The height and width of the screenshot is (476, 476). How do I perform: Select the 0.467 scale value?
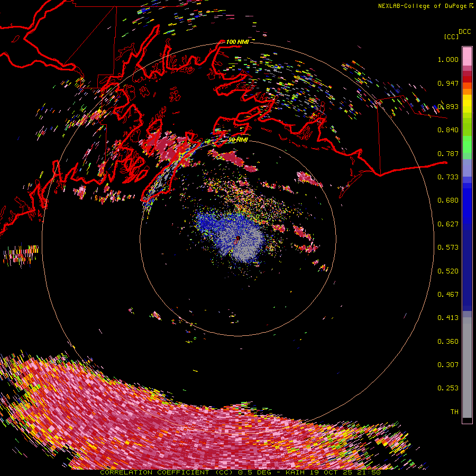[448, 294]
